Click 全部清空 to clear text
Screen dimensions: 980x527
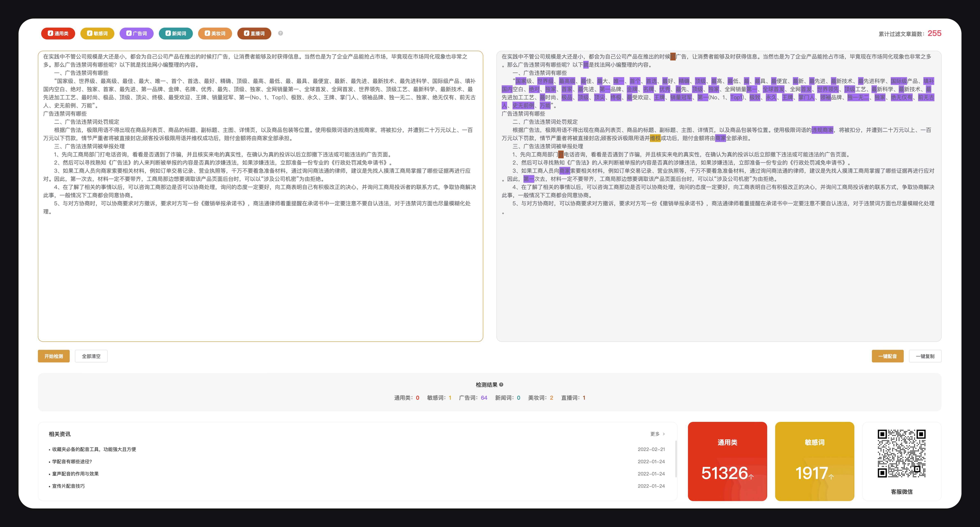pos(91,356)
